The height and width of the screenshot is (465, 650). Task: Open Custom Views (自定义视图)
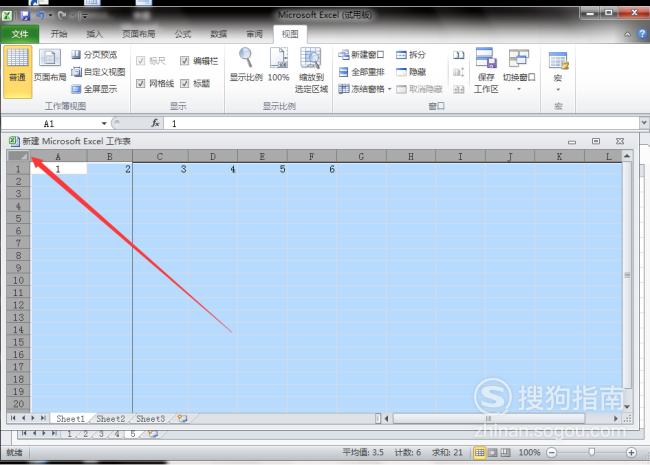(x=98, y=72)
